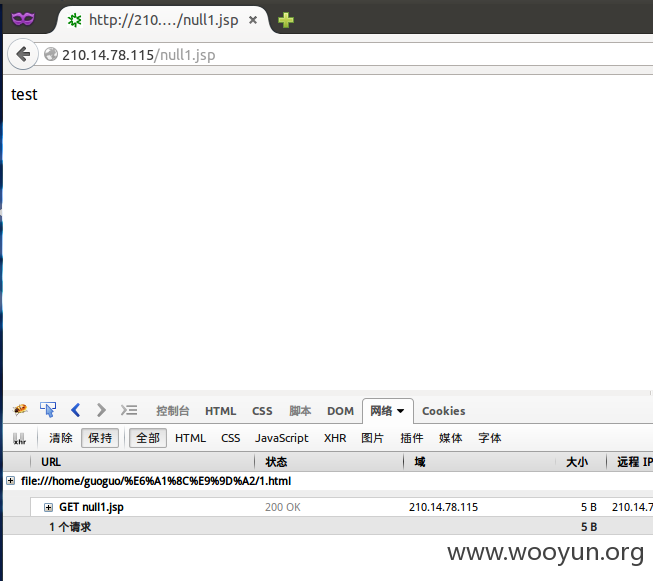Toggle the 保持 persist button
653x581 pixels.
tap(100, 438)
